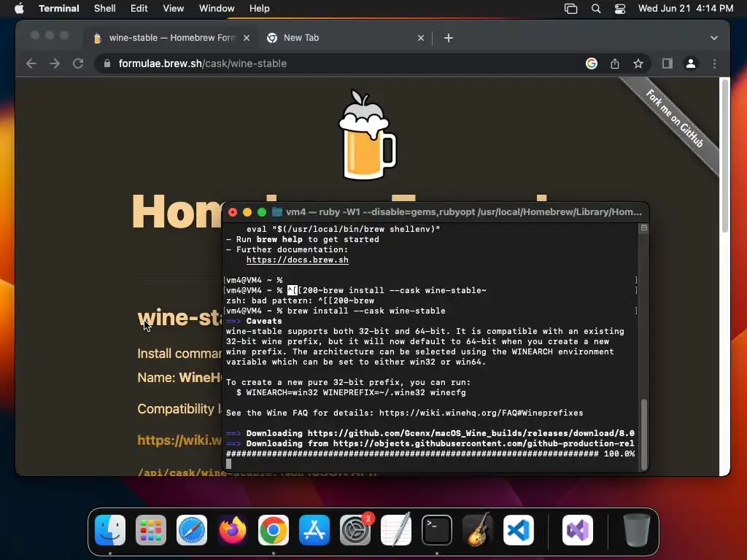The height and width of the screenshot is (560, 747).
Task: Open Chrome's three-dot menu
Action: (x=714, y=63)
